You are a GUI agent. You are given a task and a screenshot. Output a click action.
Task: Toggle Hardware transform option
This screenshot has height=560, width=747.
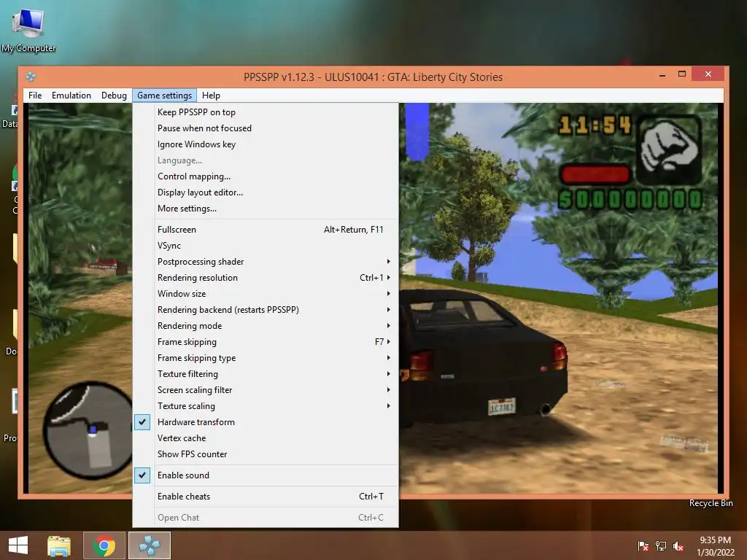click(x=266, y=422)
